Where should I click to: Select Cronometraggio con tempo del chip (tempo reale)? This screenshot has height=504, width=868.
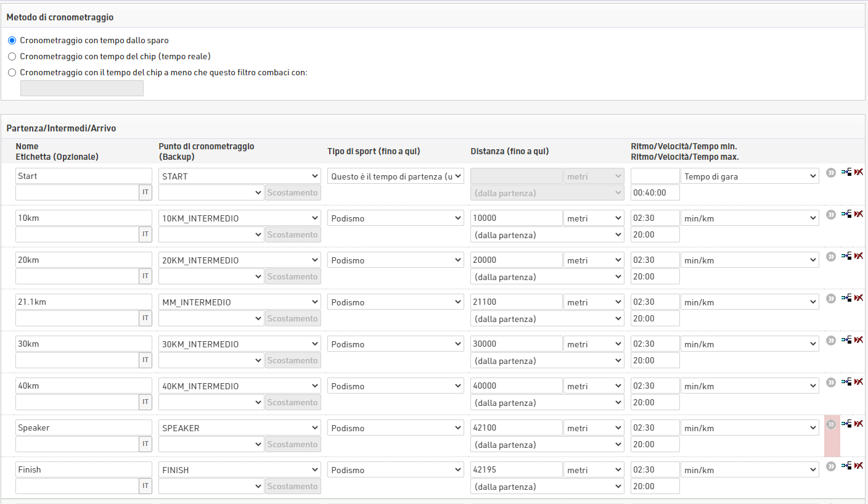point(12,56)
